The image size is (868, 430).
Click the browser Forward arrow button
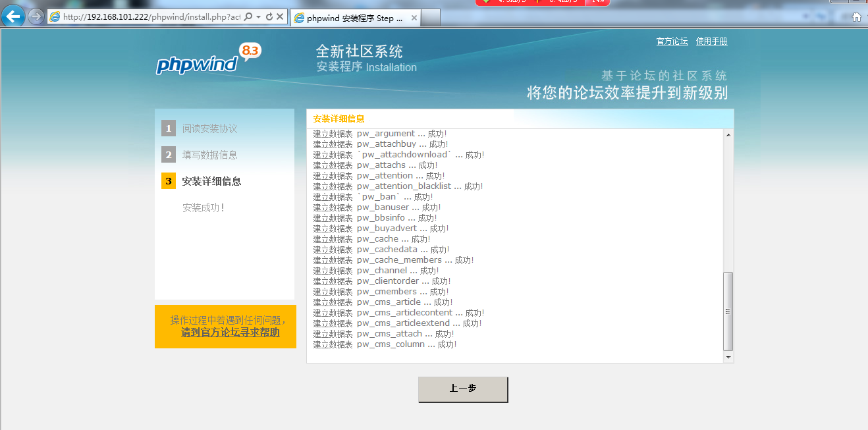36,17
